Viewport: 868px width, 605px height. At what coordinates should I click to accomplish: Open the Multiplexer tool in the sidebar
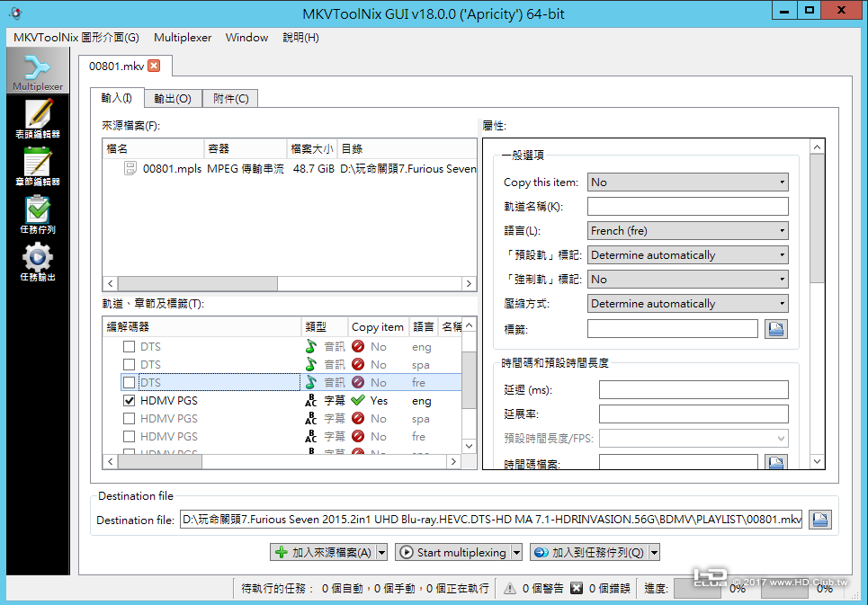pos(38,71)
